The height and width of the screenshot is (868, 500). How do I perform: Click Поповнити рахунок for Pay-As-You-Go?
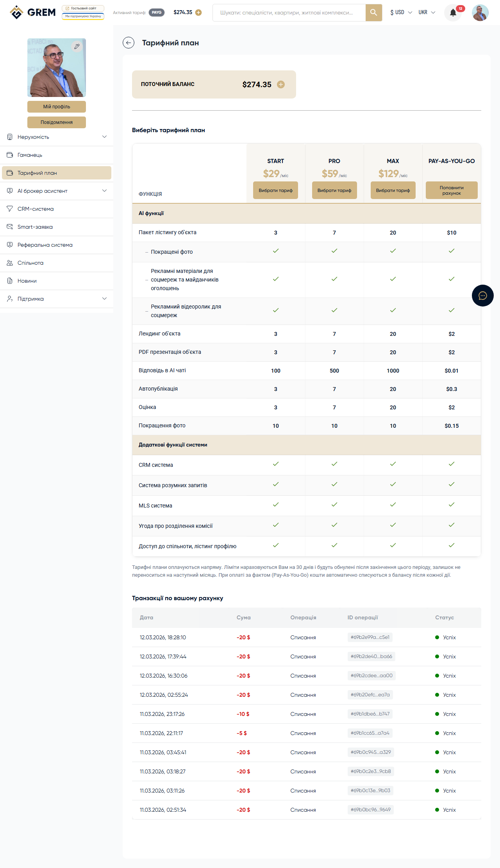[x=452, y=190]
